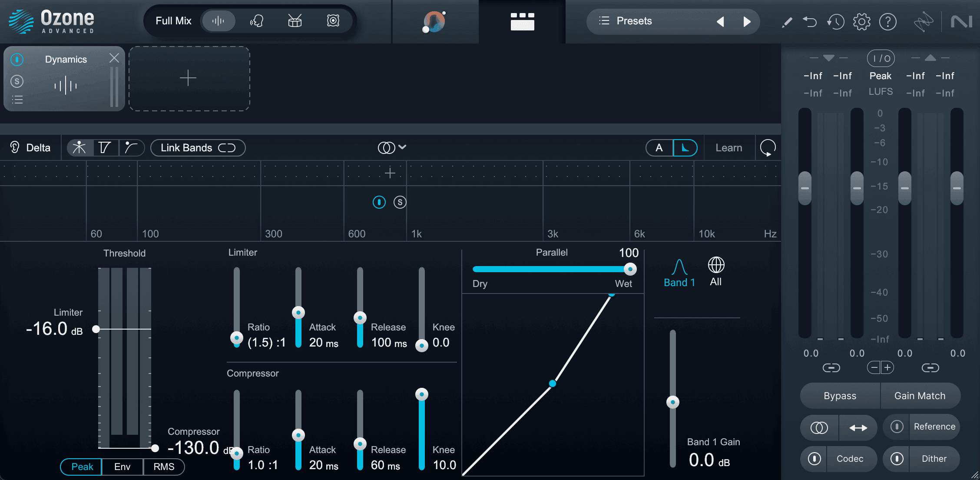This screenshot has height=480, width=980.
Task: Select the All bands globe icon
Action: coord(716,271)
